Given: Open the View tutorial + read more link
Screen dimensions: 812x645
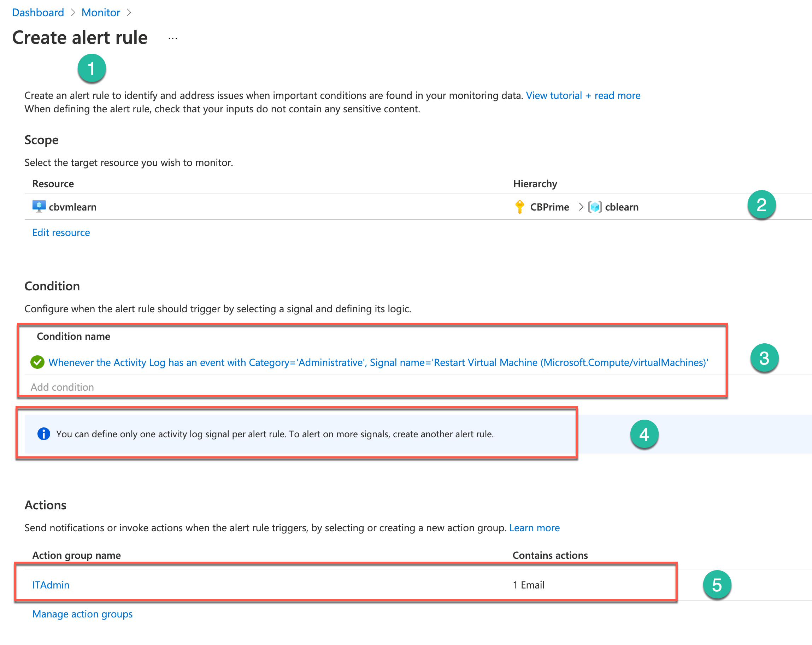Looking at the screenshot, I should pyautogui.click(x=583, y=96).
